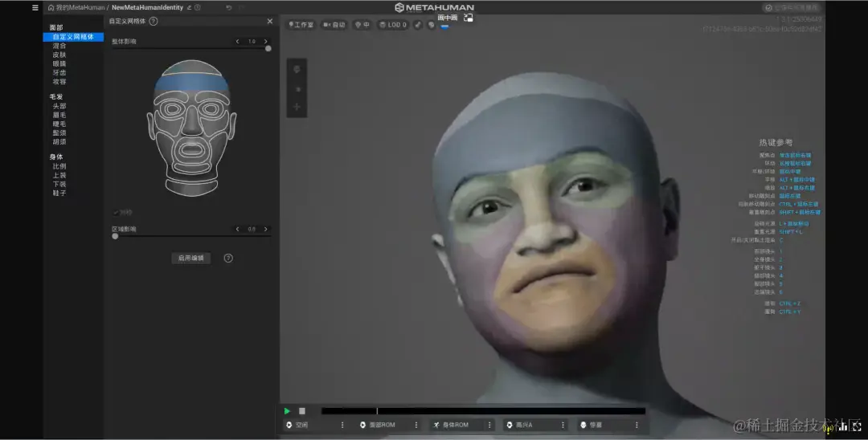Select the move tool in viewport toolbar

click(297, 107)
